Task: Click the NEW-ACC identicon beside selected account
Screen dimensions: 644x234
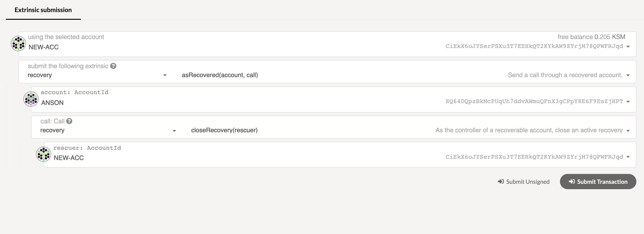Action: coord(18,43)
